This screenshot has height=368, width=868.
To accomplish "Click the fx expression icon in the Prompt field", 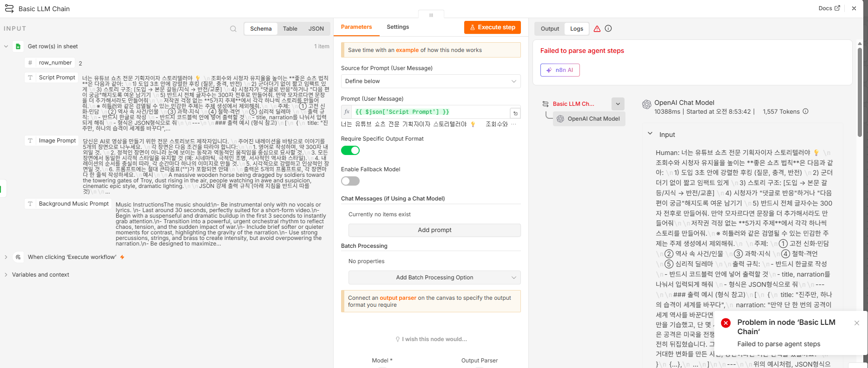I will [347, 112].
